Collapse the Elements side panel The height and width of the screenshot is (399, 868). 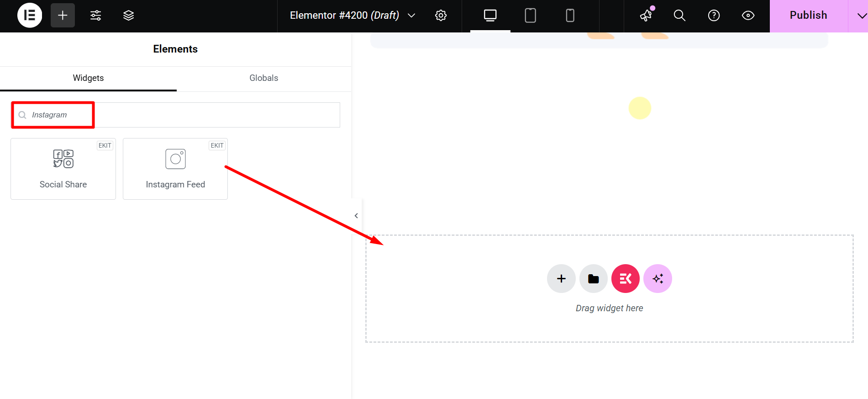(x=356, y=216)
